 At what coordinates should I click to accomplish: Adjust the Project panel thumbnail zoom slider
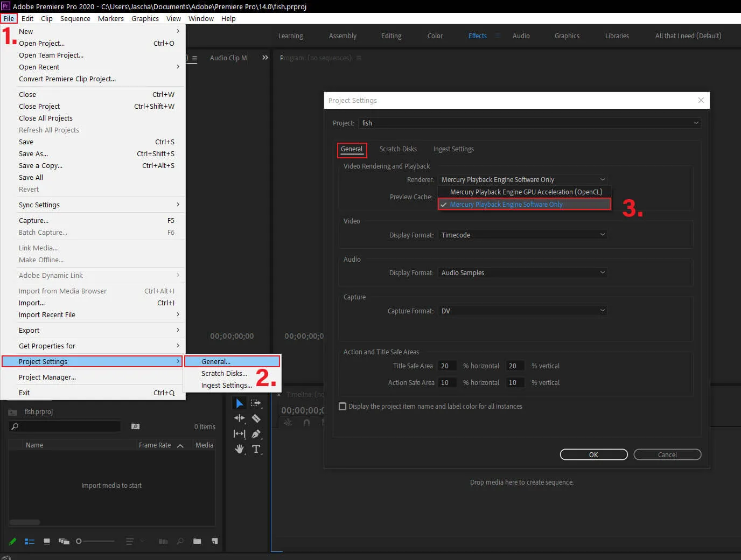pyautogui.click(x=95, y=541)
